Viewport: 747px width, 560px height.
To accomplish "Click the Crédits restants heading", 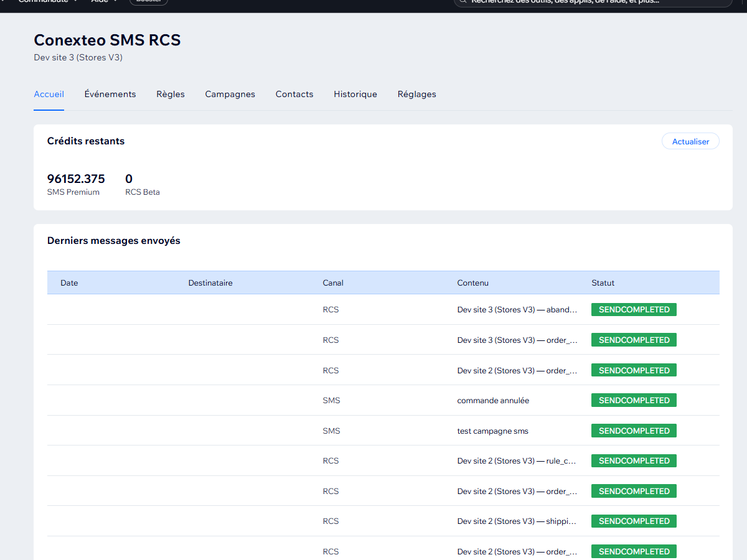I will [x=86, y=141].
